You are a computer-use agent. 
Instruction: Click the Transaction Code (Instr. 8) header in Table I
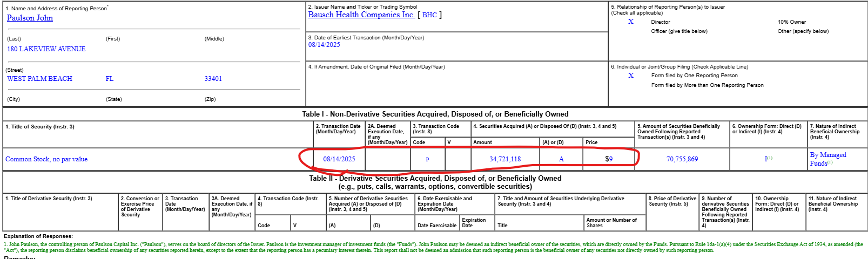[436, 129]
